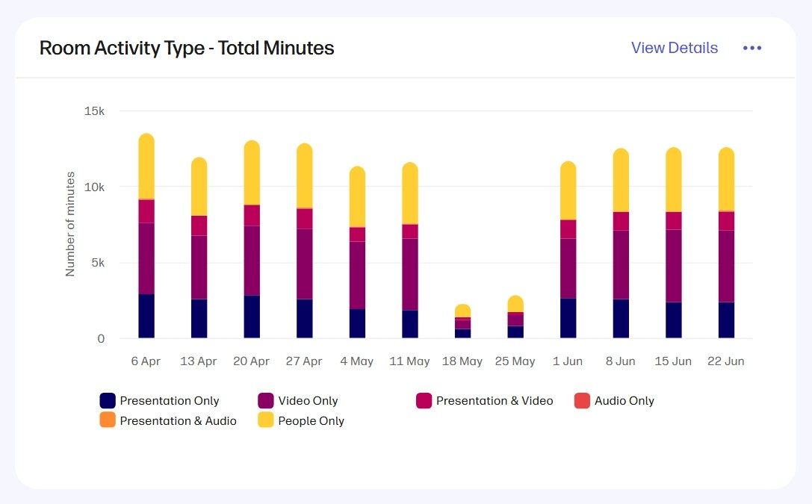
Task: Click the yellow top of 25 May bar
Action: click(x=515, y=303)
